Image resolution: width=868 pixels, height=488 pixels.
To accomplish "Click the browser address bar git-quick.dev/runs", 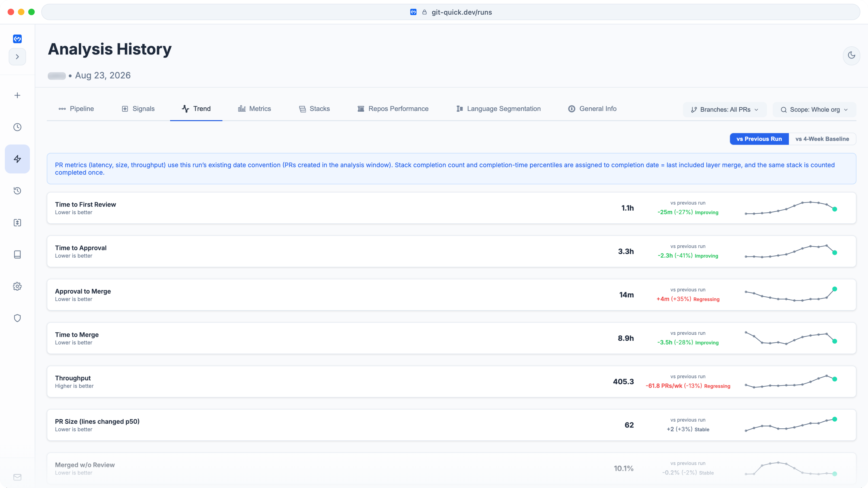I will (451, 12).
